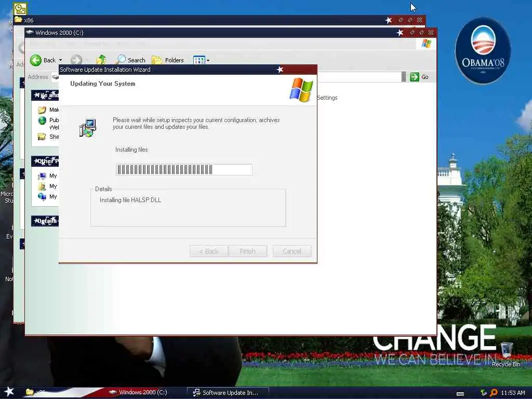Open the star Start button on taskbar

[9, 392]
